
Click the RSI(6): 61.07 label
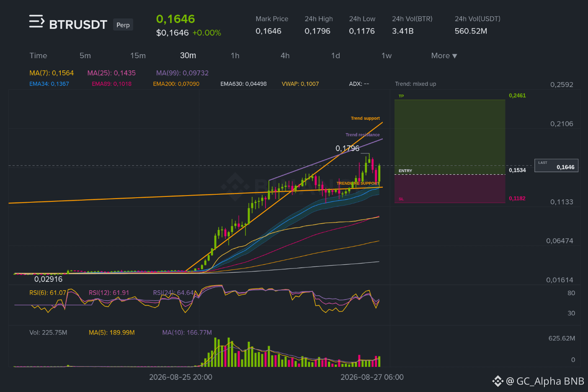click(x=48, y=293)
